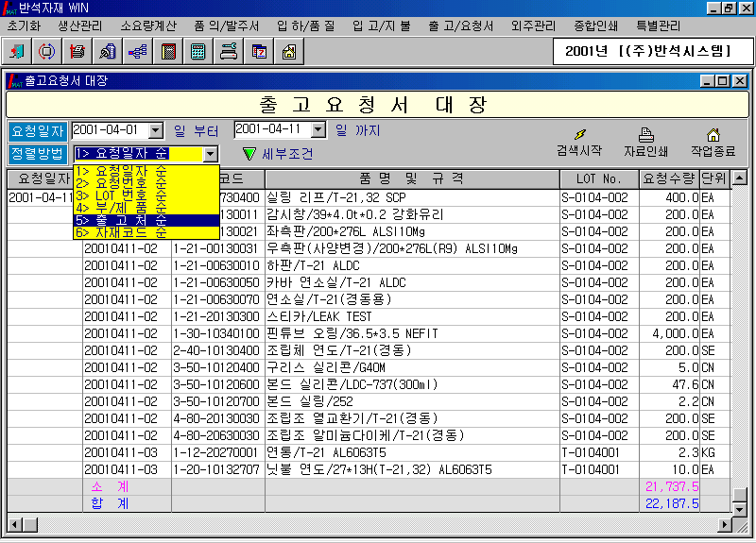Click the horizontal scrollbar right arrow
The image size is (756, 543).
726,524
